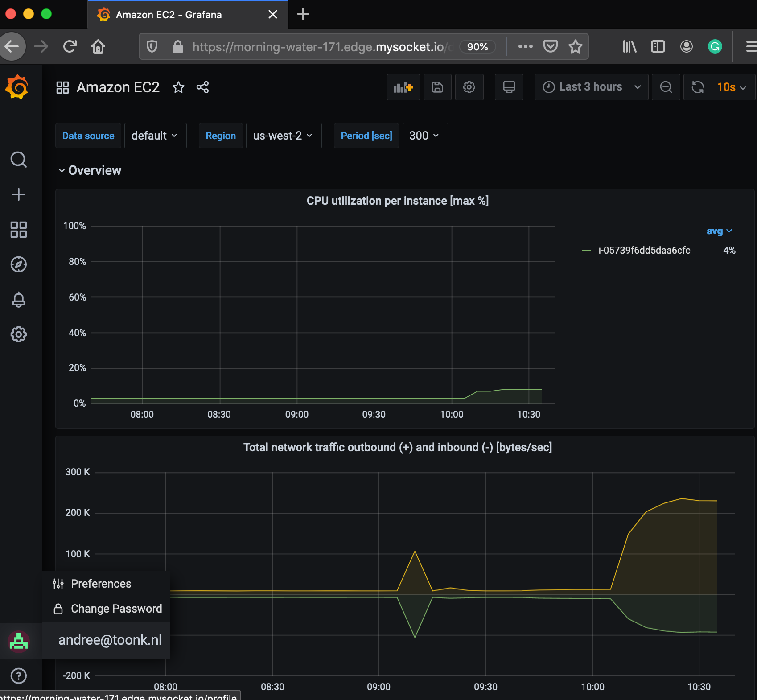Image resolution: width=757 pixels, height=700 pixels.
Task: Open the CPU utilization panel title menu
Action: pyautogui.click(x=397, y=201)
